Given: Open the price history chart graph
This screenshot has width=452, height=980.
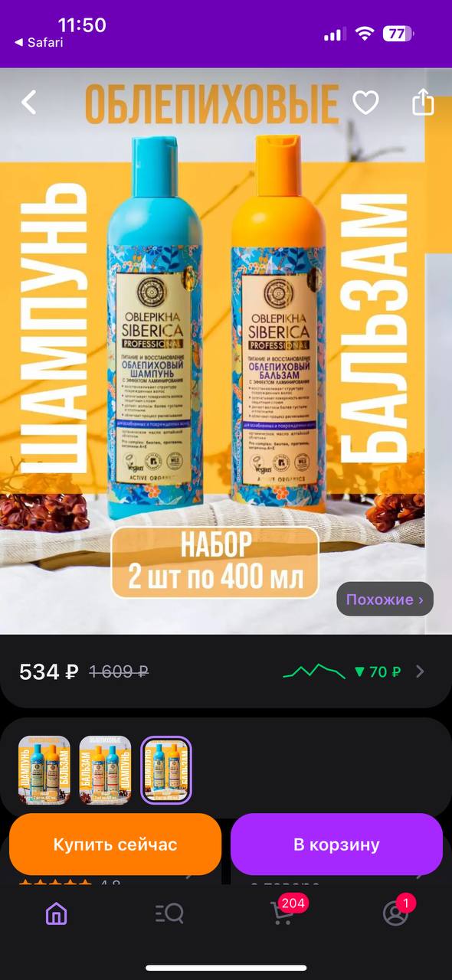Looking at the screenshot, I should point(315,671).
